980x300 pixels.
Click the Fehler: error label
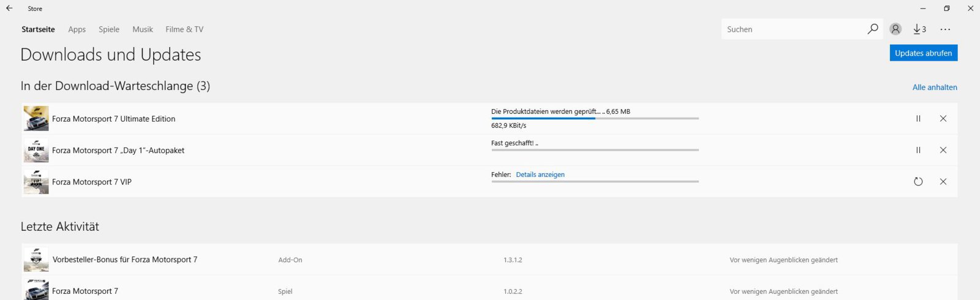[x=501, y=174]
